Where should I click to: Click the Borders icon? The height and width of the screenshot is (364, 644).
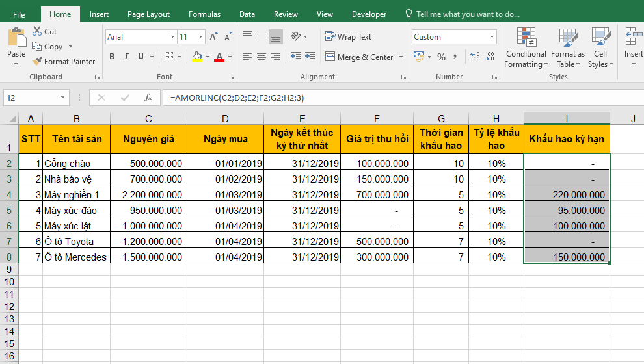(x=169, y=57)
